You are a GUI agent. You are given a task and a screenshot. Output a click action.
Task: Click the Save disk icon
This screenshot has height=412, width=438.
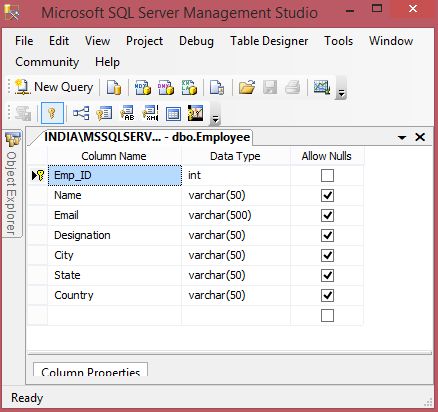[x=270, y=87]
